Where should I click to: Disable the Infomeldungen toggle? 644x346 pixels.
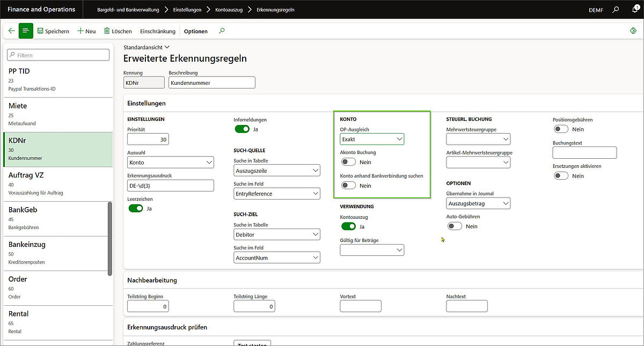[x=242, y=129]
